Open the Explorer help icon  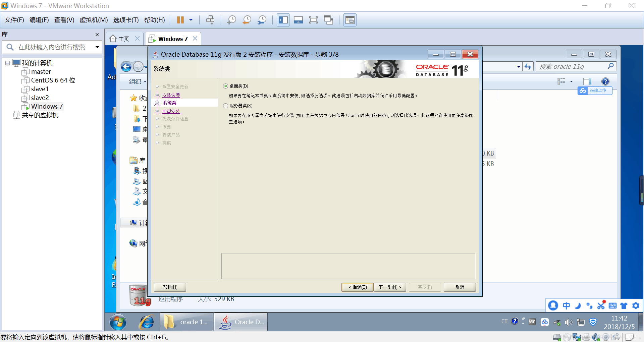[x=605, y=81]
